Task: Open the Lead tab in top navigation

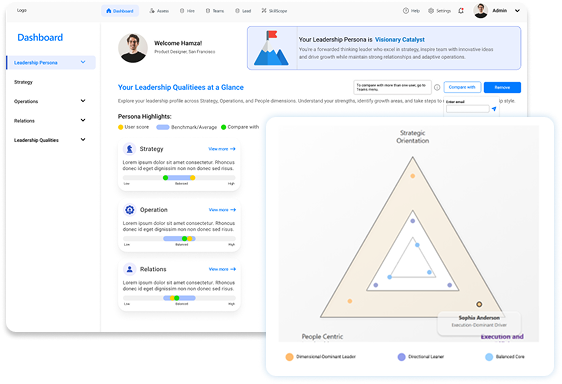Action: [x=243, y=11]
